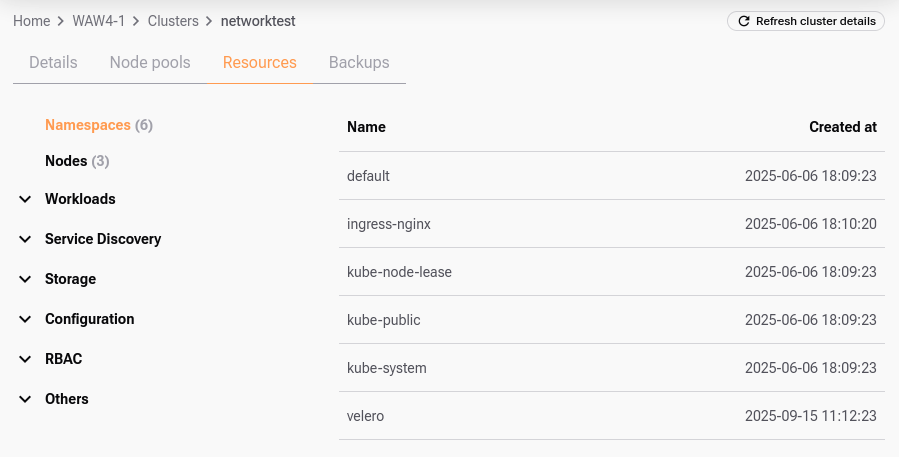Navigate to Clusters breadcrumb

coord(173,21)
